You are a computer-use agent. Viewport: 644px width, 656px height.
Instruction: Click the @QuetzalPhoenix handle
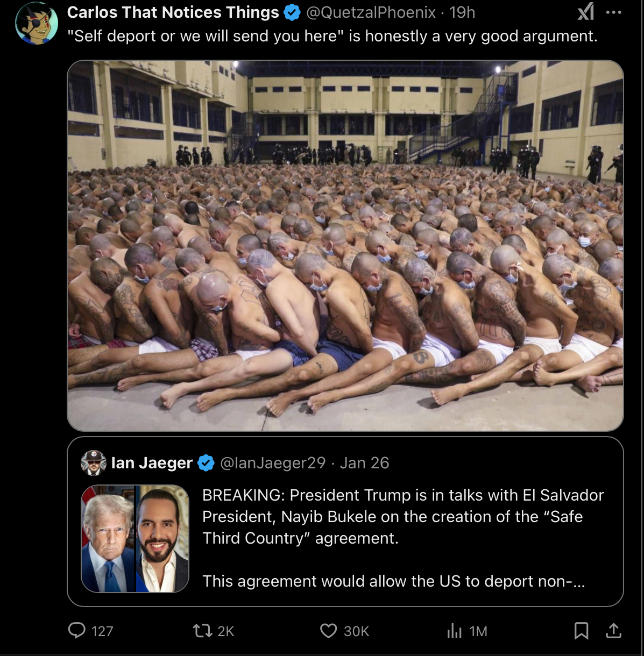[x=371, y=12]
